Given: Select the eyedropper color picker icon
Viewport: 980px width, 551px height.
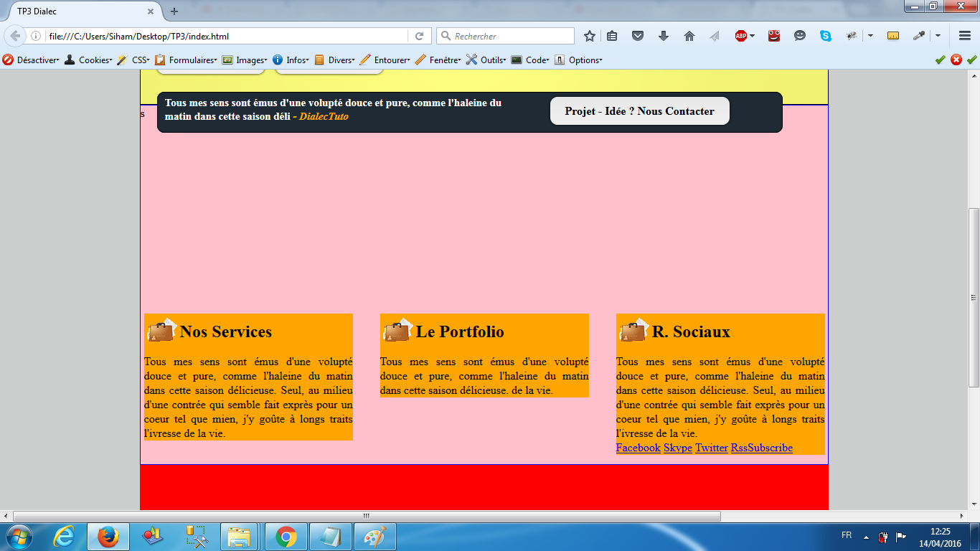Looking at the screenshot, I should pos(918,36).
